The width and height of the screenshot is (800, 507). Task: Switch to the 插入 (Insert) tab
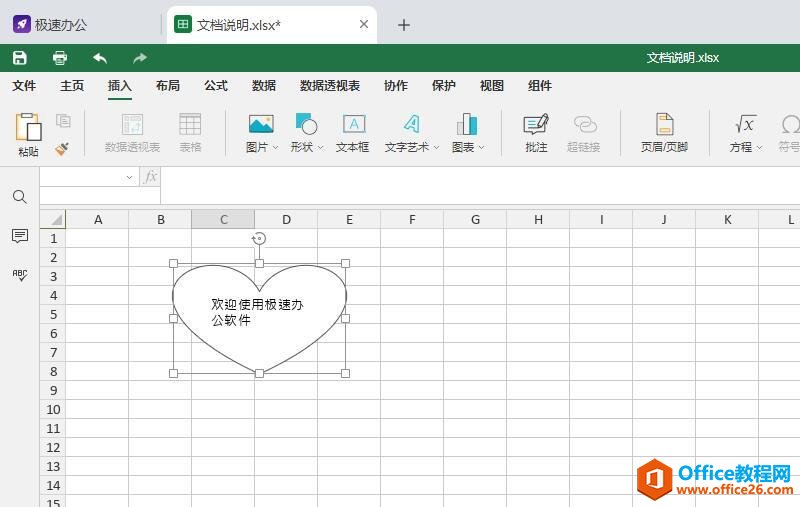(x=120, y=86)
